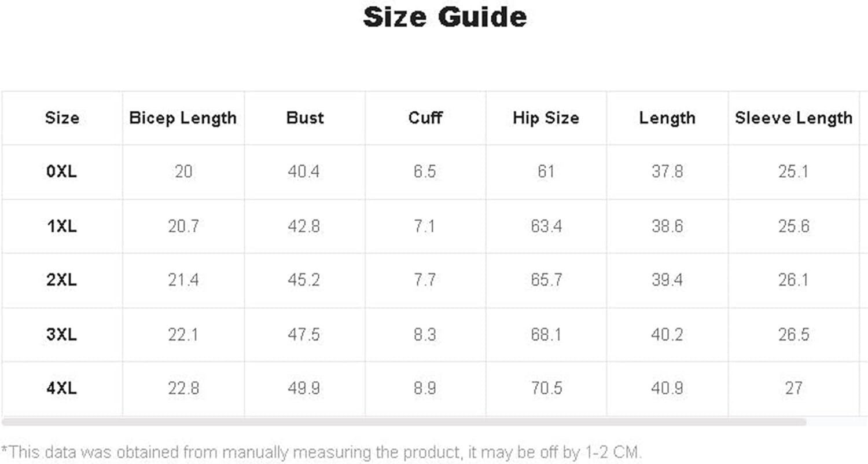
Task: Click the 3XL size row label
Action: point(62,335)
